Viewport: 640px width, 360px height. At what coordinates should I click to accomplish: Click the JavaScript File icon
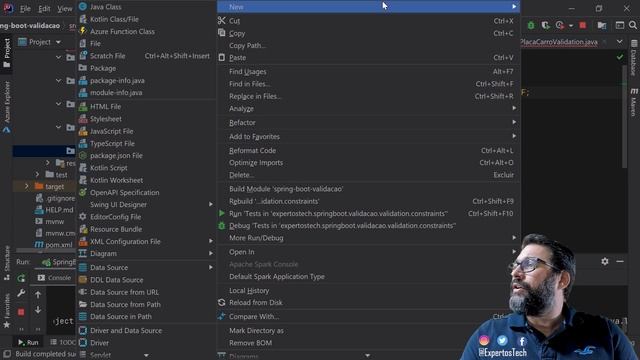pos(83,131)
